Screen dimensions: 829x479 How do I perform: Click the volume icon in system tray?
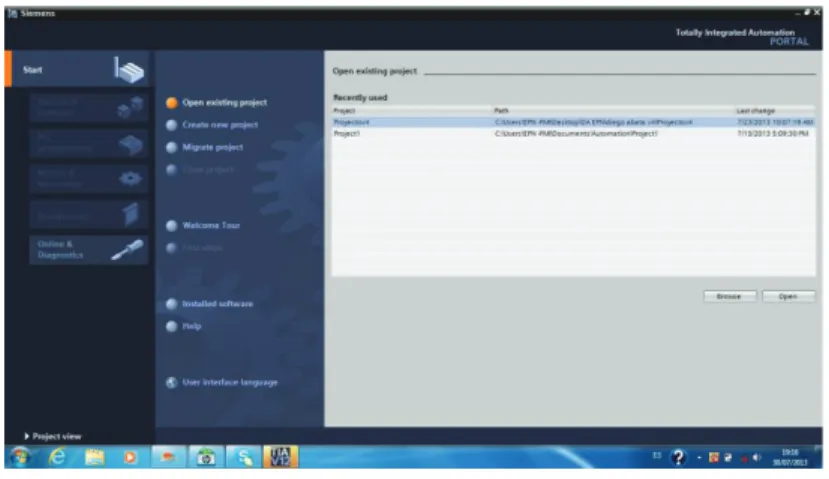click(x=757, y=457)
